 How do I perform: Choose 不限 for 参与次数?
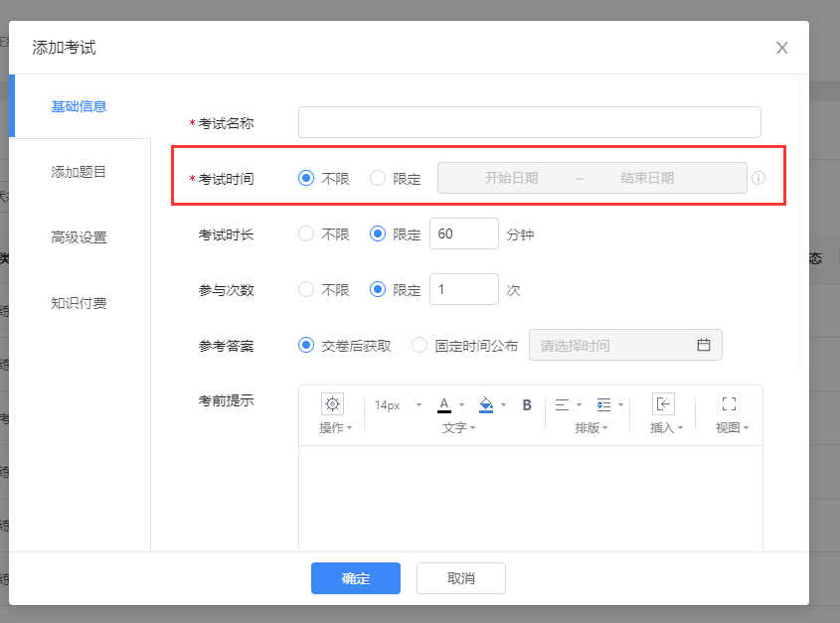(308, 289)
